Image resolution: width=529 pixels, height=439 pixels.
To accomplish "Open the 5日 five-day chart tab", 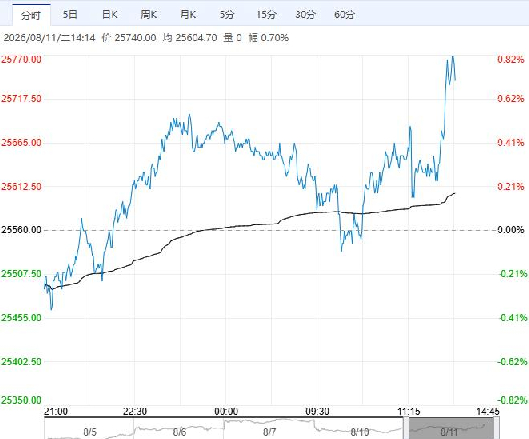I will click(x=70, y=15).
